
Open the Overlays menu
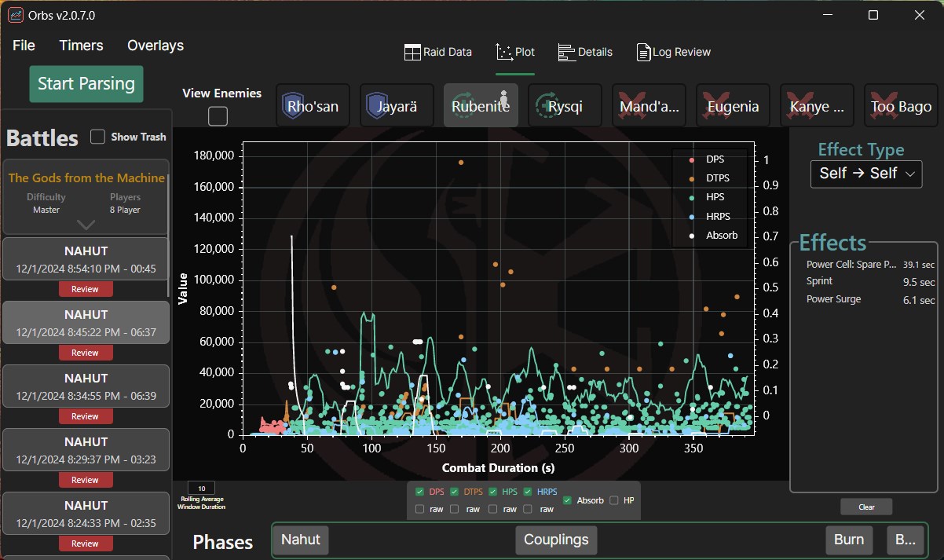point(156,46)
